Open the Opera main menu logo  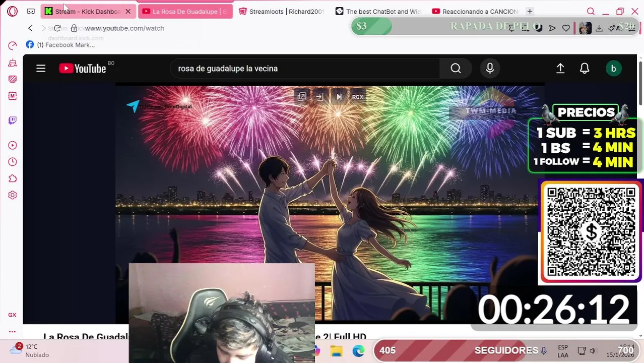12,11
